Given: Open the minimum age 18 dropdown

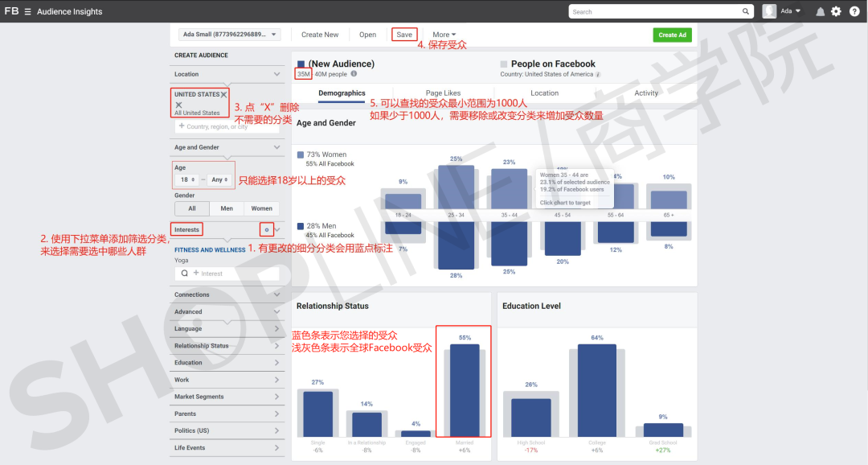Looking at the screenshot, I should (186, 179).
